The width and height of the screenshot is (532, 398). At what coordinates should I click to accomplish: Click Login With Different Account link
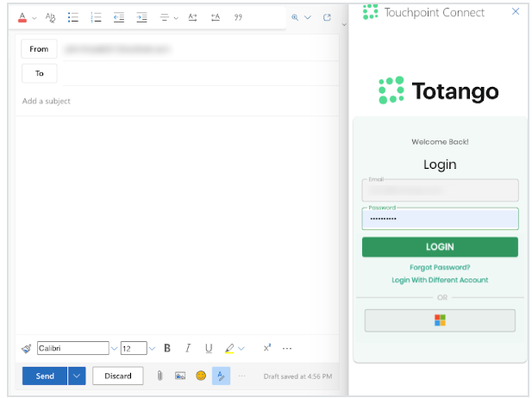pyautogui.click(x=440, y=280)
